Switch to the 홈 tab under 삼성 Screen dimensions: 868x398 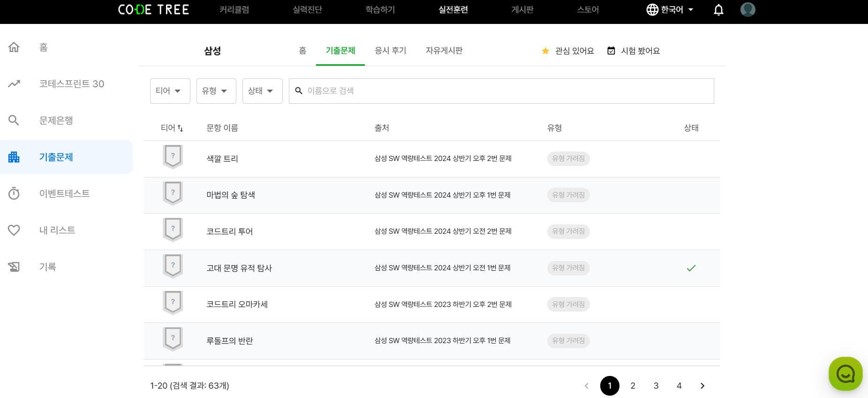(302, 51)
